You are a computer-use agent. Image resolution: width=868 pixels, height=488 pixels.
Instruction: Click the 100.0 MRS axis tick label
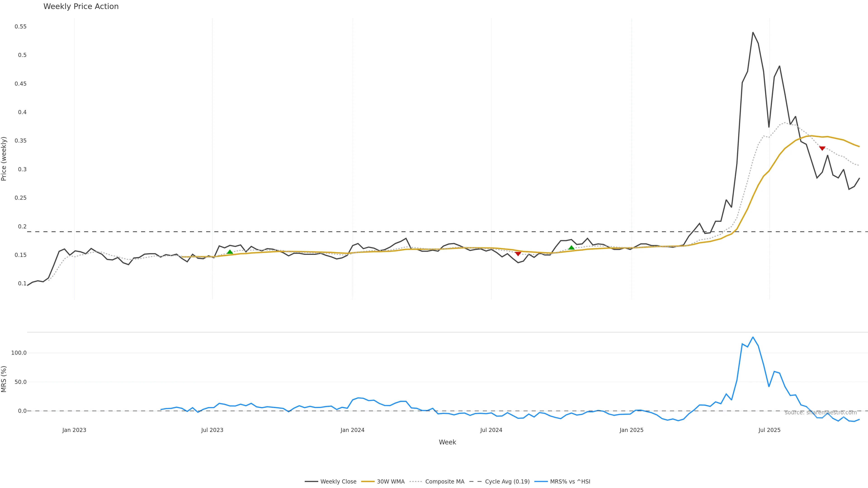tap(19, 353)
